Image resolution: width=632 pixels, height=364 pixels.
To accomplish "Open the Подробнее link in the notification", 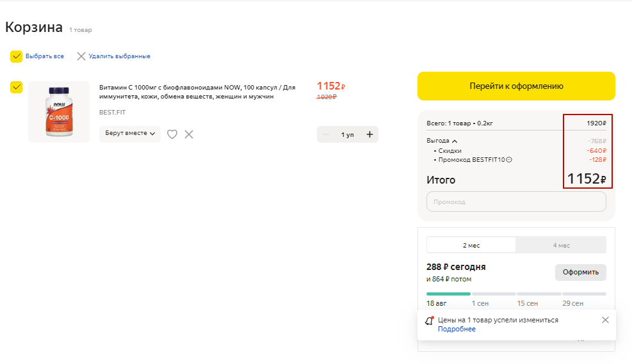I will point(457,329).
